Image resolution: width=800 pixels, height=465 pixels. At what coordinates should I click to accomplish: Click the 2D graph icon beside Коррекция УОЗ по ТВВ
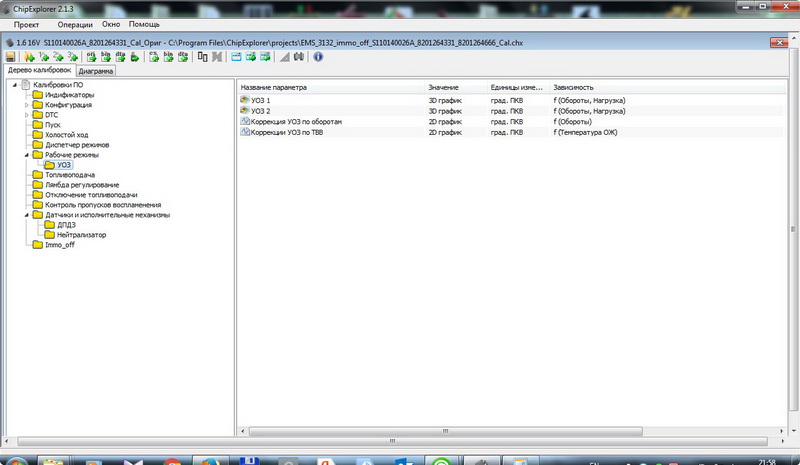coord(245,132)
